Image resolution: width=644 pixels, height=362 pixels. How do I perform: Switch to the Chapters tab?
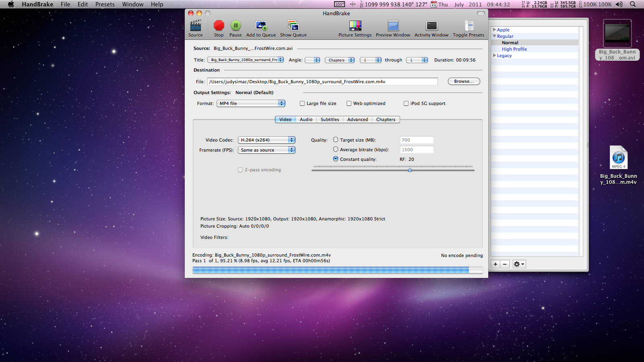click(x=386, y=119)
